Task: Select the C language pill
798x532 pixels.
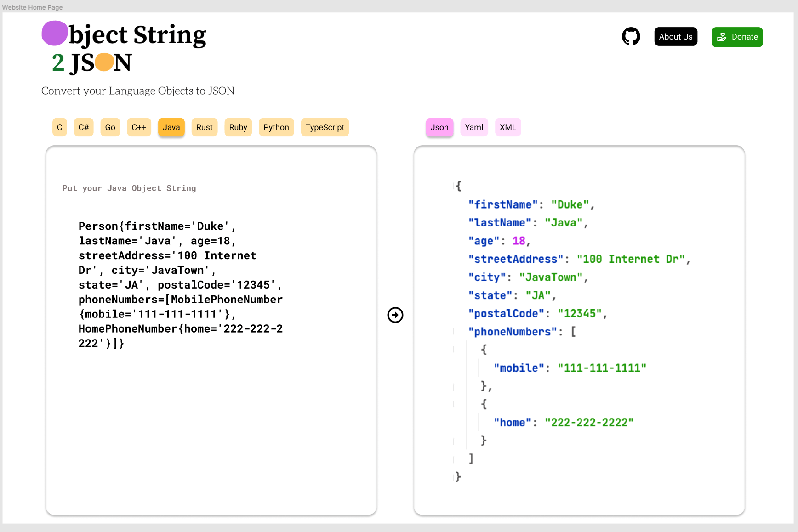Action: [x=59, y=127]
